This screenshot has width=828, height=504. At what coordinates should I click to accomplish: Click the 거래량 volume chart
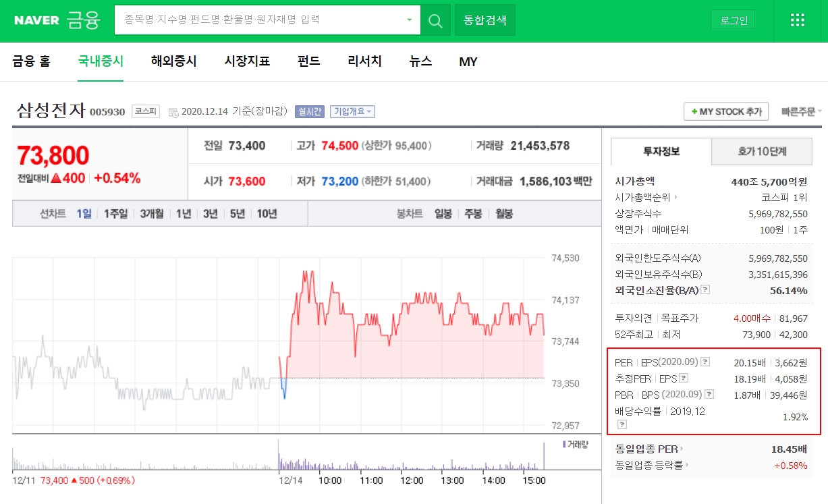pyautogui.click(x=278, y=455)
